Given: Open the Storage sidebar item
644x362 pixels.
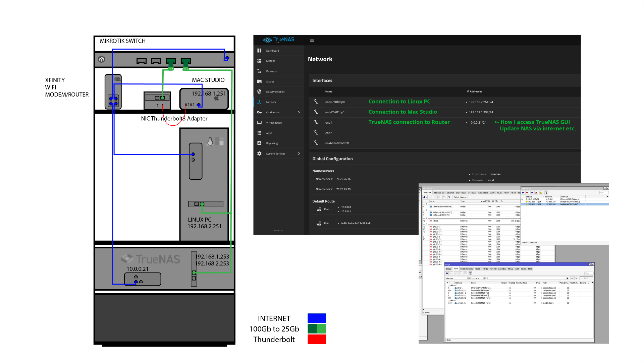Looking at the screenshot, I should [270, 61].
